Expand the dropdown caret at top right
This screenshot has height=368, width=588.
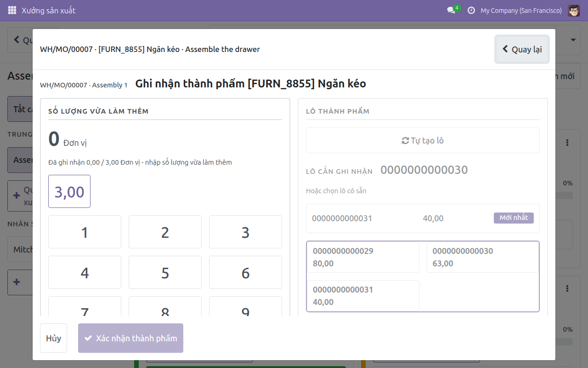click(x=573, y=40)
